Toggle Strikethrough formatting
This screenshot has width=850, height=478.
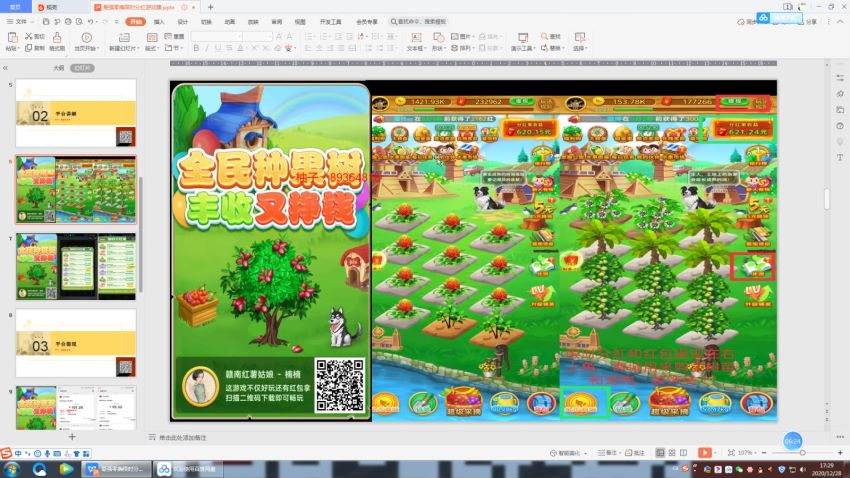click(229, 48)
